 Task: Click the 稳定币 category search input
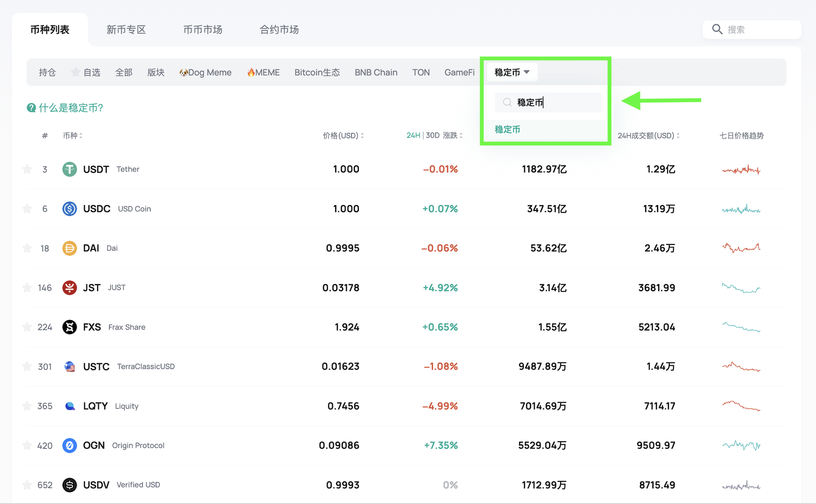pos(548,102)
